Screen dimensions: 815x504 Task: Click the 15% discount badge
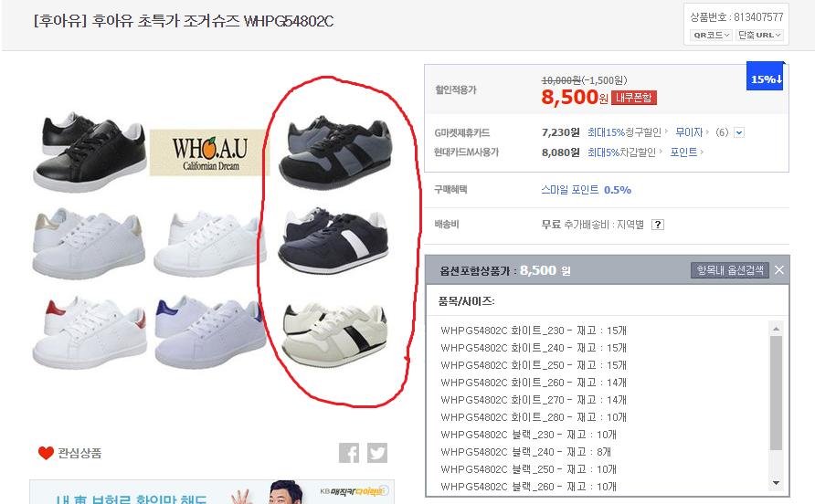pyautogui.click(x=766, y=77)
